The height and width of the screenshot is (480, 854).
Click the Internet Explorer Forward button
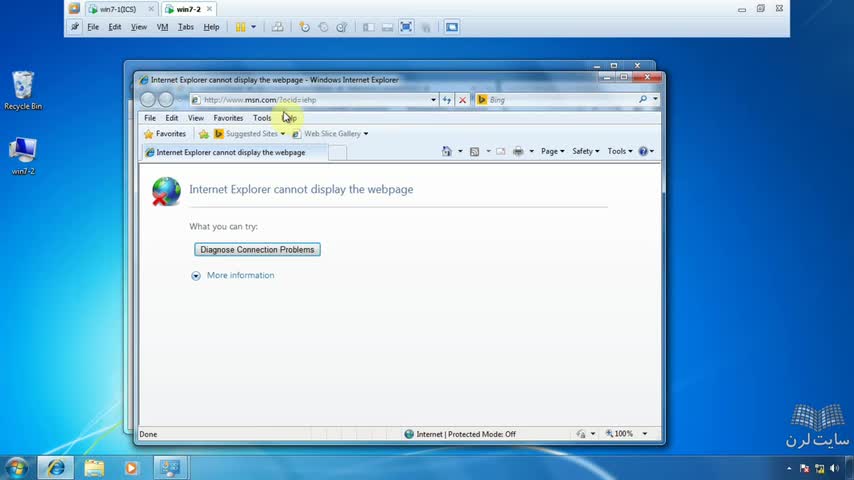166,99
